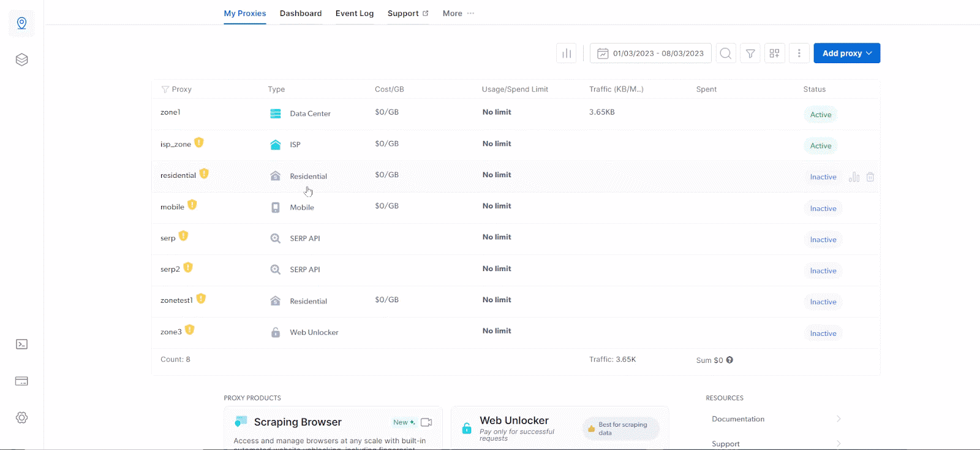The height and width of the screenshot is (450, 980).
Task: Open the Web Unlocker product card
Action: 560,428
